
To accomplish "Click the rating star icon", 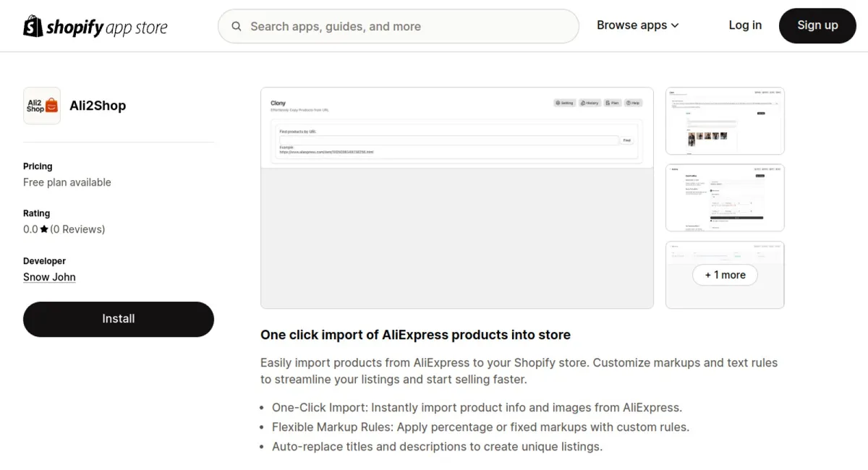I will (44, 229).
